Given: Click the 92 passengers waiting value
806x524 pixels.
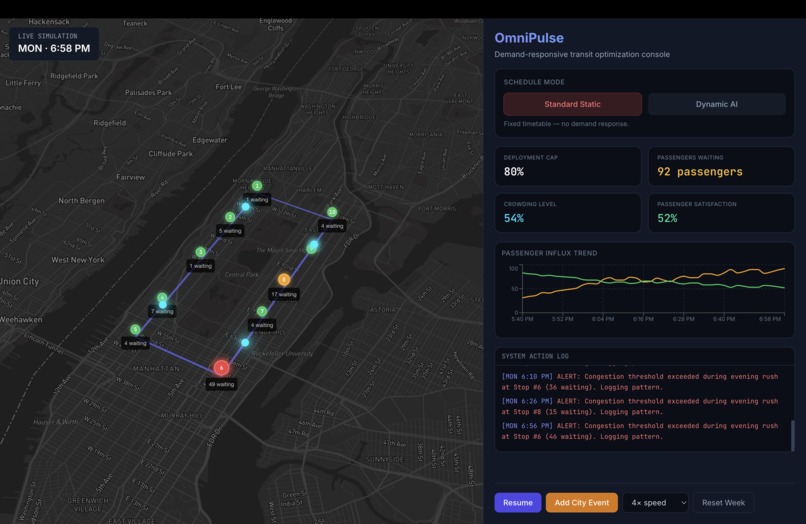Looking at the screenshot, I should (x=700, y=172).
